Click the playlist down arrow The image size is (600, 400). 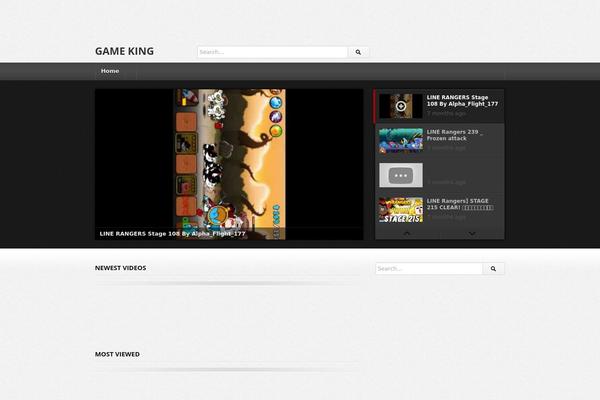[x=472, y=233]
